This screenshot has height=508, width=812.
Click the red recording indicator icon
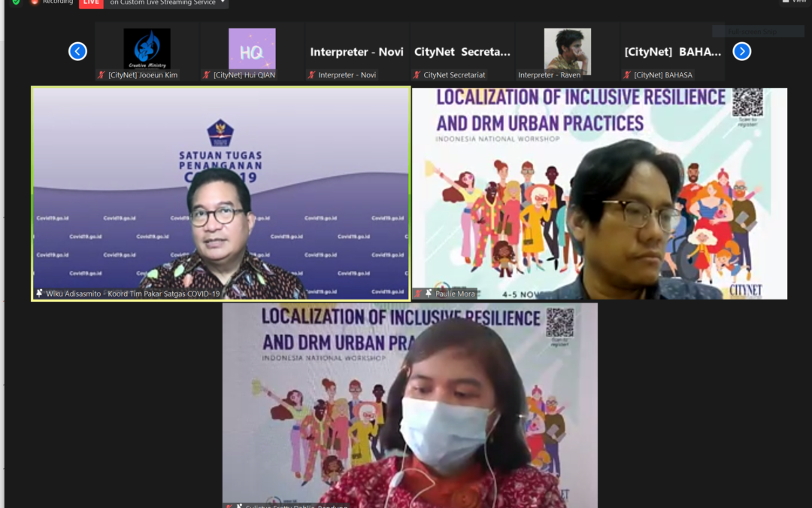(34, 2)
